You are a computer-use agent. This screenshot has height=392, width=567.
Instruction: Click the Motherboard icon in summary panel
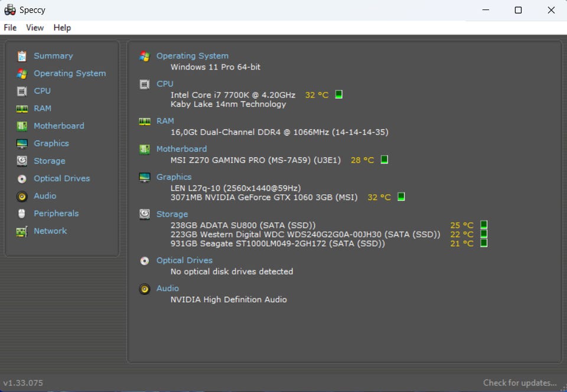(145, 149)
